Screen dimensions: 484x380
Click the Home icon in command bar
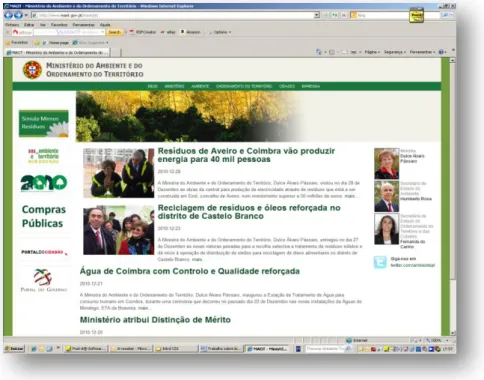(319, 52)
